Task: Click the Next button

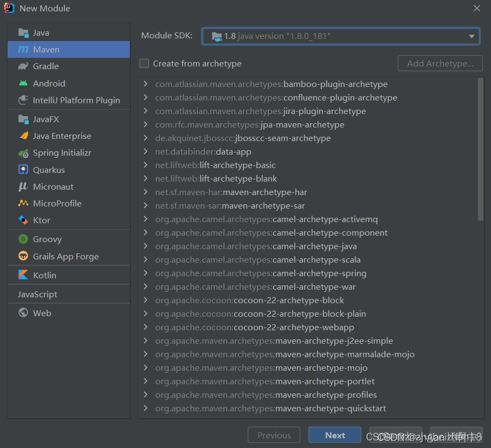Action: [334, 434]
